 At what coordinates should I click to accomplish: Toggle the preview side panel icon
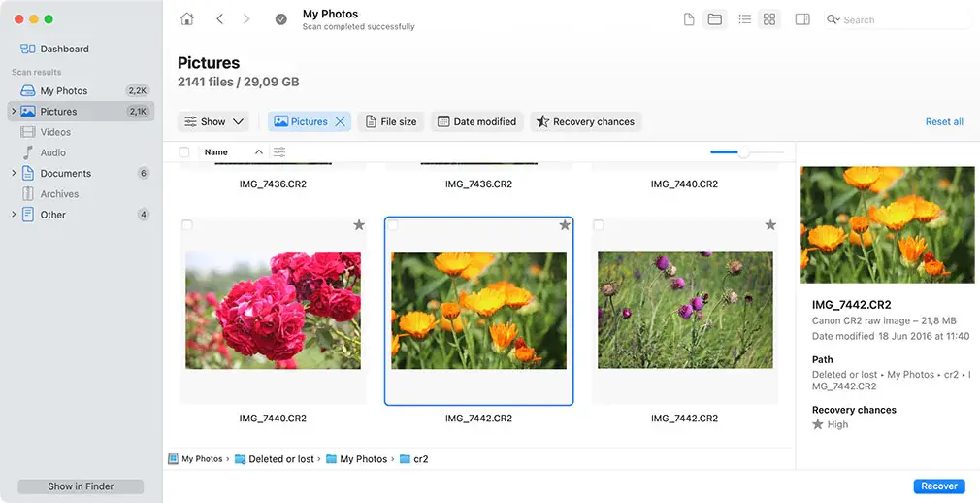pos(802,19)
